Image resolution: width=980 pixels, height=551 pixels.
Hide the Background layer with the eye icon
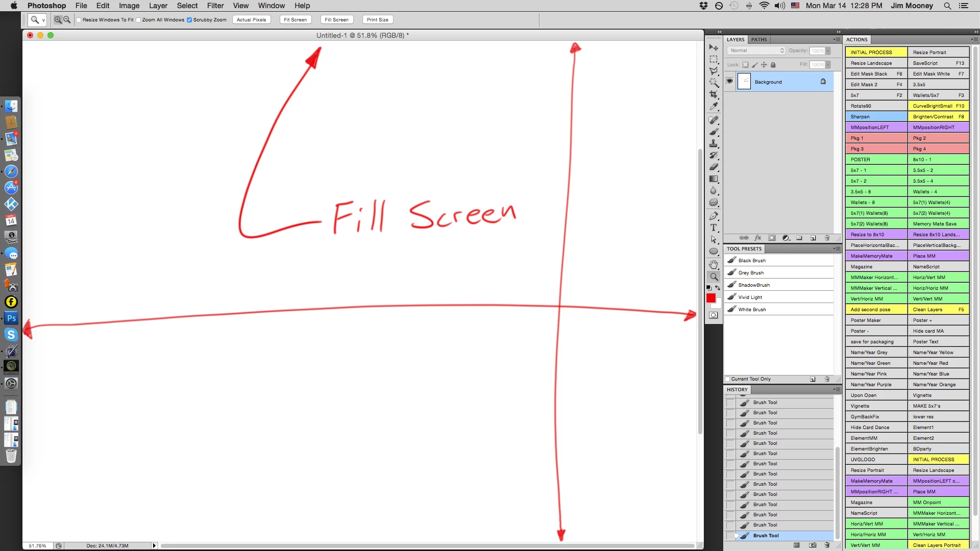[x=729, y=81]
